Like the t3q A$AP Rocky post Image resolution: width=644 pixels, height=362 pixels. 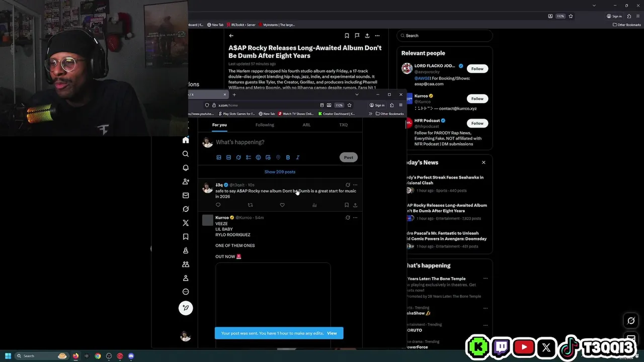pos(282,205)
